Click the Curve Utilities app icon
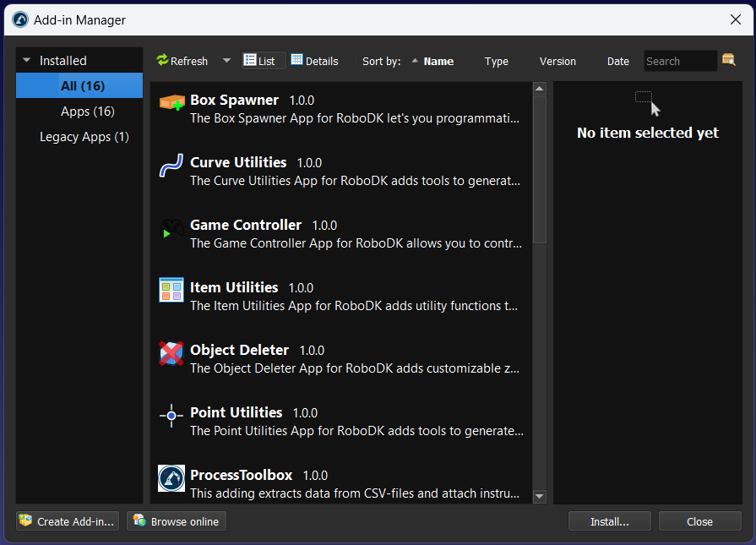 click(x=171, y=166)
